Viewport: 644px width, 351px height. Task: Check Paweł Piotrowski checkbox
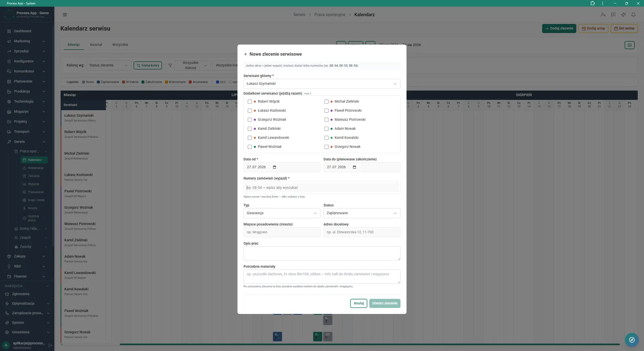coord(326,111)
